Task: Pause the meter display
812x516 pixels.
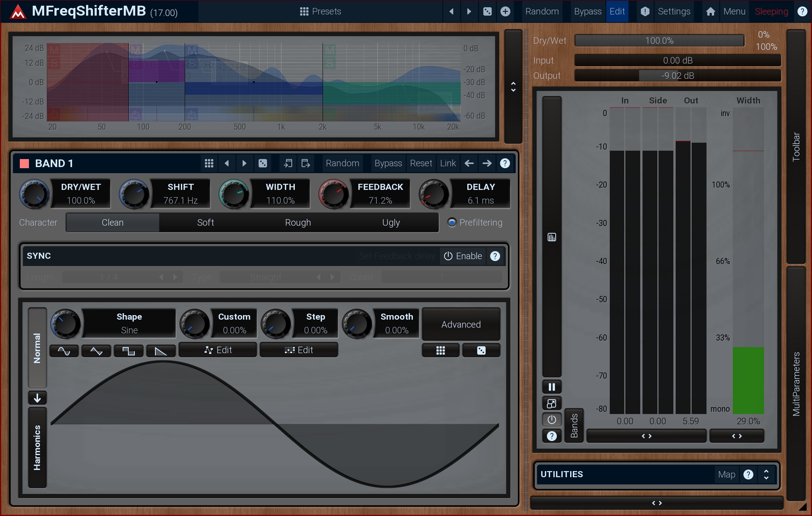Action: [x=551, y=387]
